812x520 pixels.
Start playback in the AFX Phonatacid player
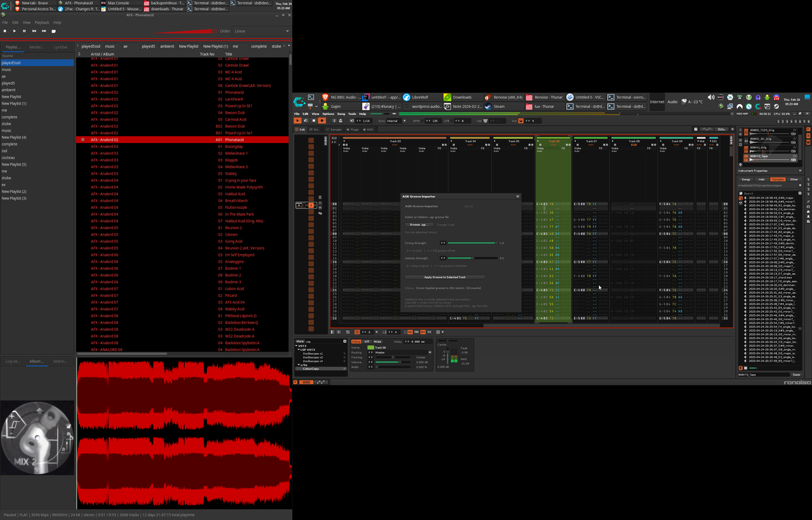pos(15,31)
